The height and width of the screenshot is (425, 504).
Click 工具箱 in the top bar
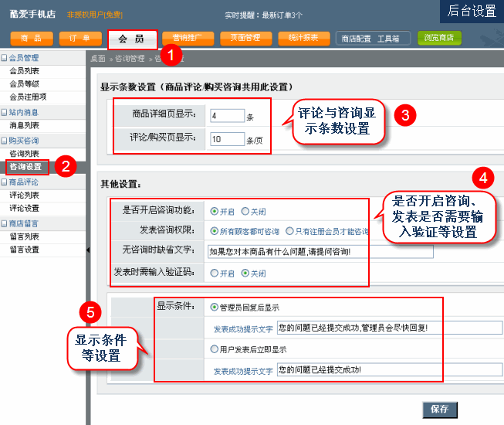[x=388, y=39]
